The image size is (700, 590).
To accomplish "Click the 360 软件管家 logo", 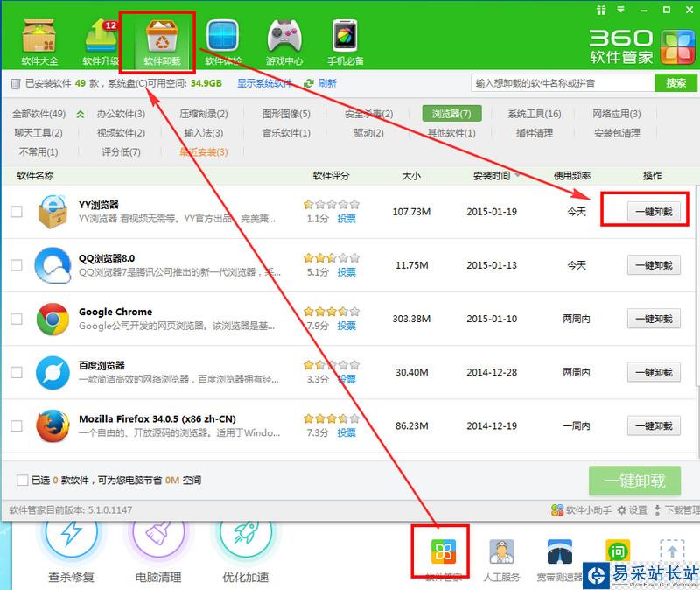I will click(x=641, y=46).
